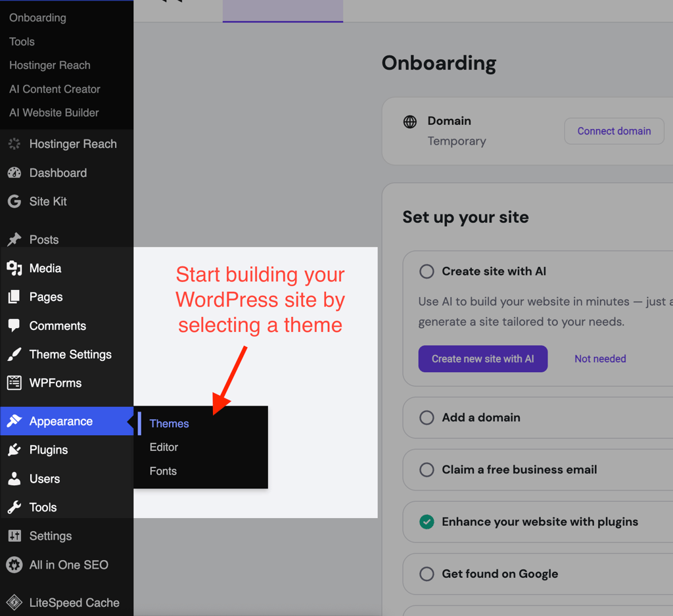Open the Plugins menu label
The image size is (673, 616).
pyautogui.click(x=49, y=450)
